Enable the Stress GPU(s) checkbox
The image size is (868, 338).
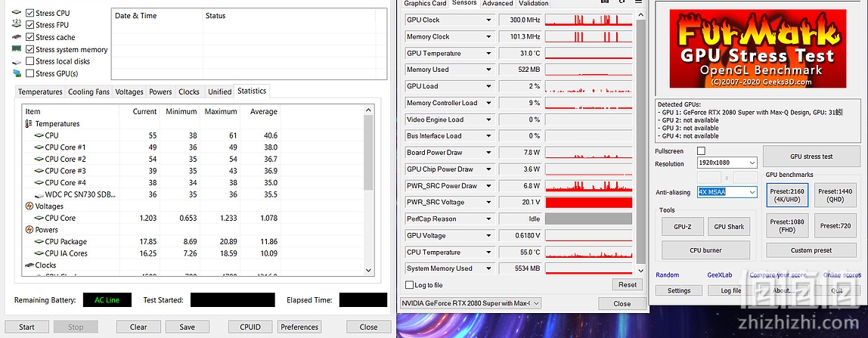click(x=30, y=73)
